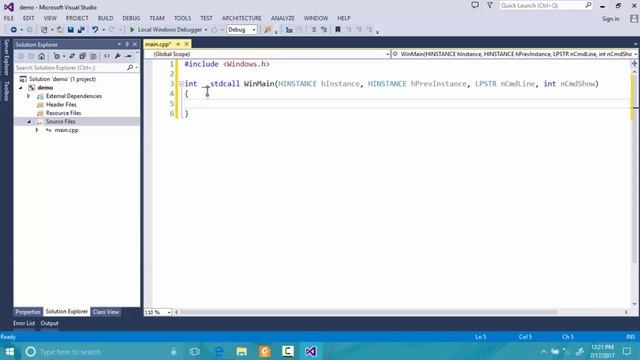Viewport: 640px width, 360px height.
Task: Toggle auto-hide pin on Solution Explorer
Action: (x=127, y=44)
